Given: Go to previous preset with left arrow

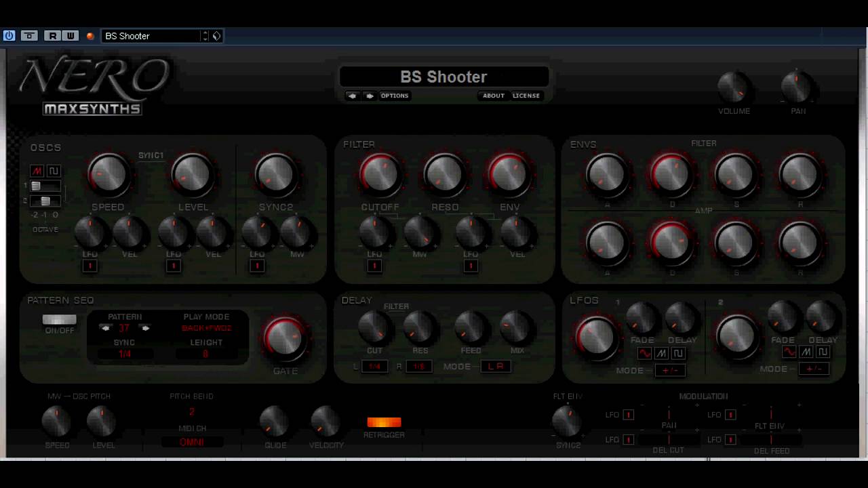Looking at the screenshot, I should pos(352,96).
